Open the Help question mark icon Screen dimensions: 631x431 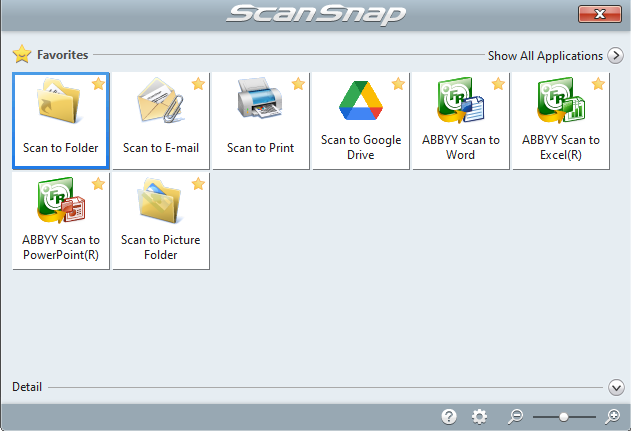(x=449, y=417)
